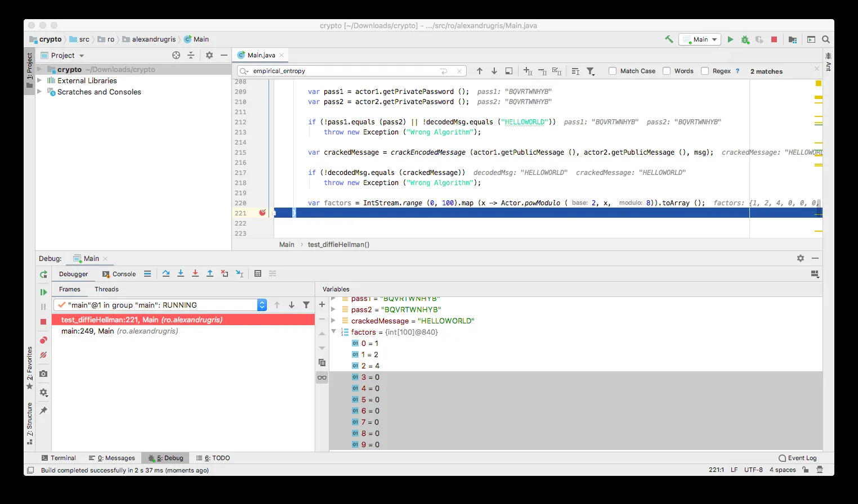
Task: Click Run to Cursor icon
Action: pos(239,274)
